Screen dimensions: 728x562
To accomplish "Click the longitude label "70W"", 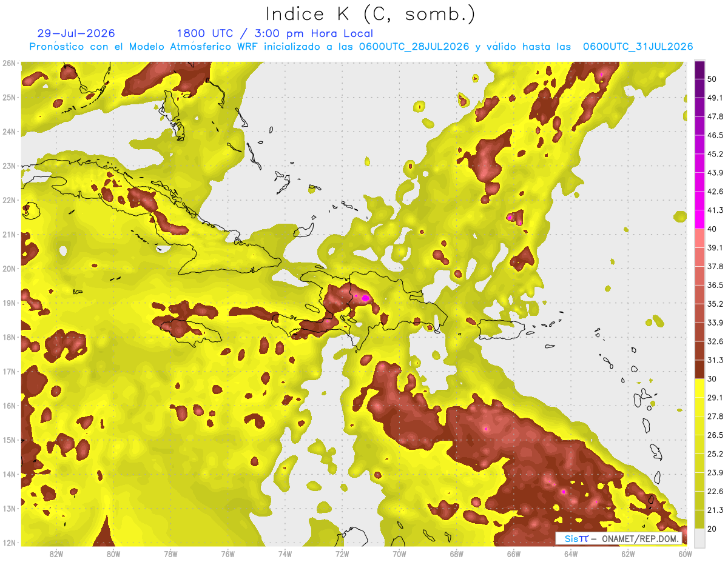I will point(399,554).
